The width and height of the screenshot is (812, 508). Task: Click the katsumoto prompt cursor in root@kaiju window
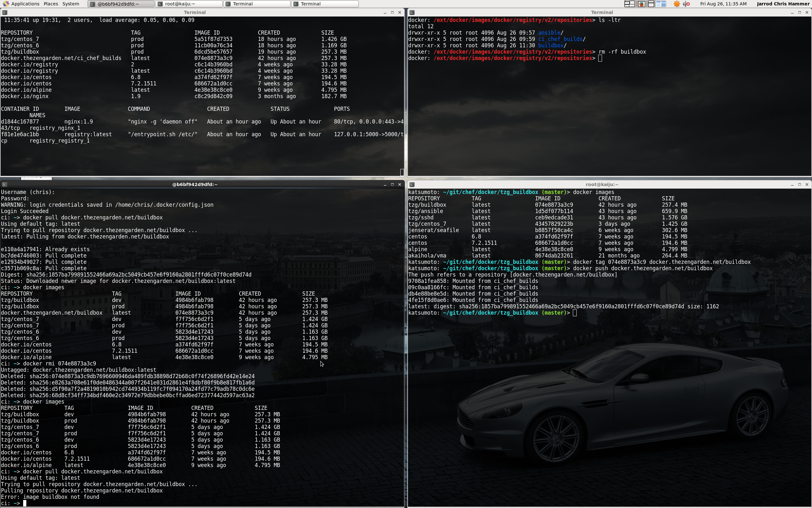[x=575, y=313]
